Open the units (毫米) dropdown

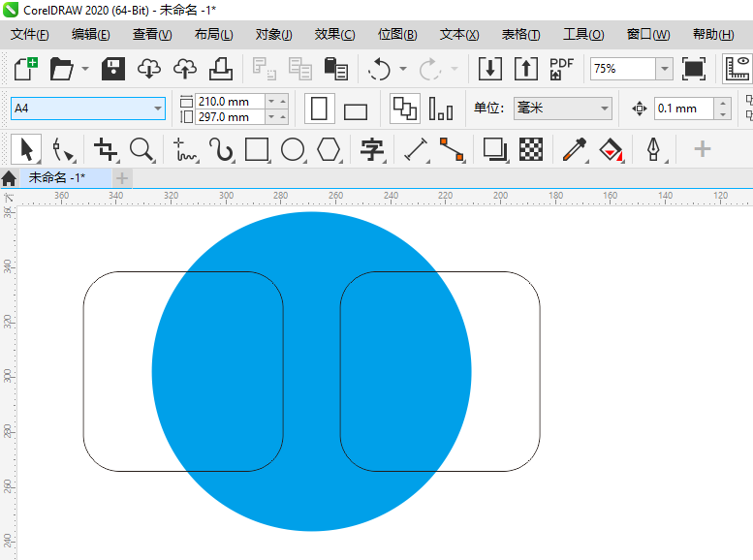(x=605, y=109)
